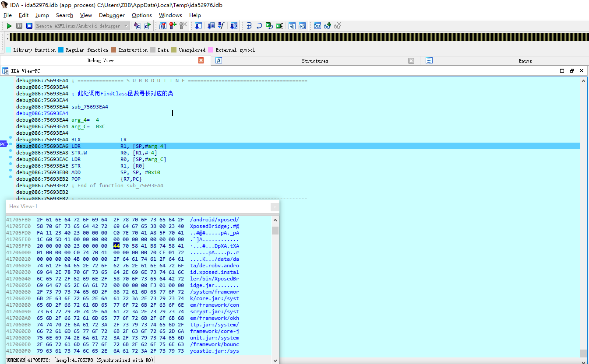
Task: Toggle breakpoint dot beside the ADD SP line
Action: tap(11, 170)
